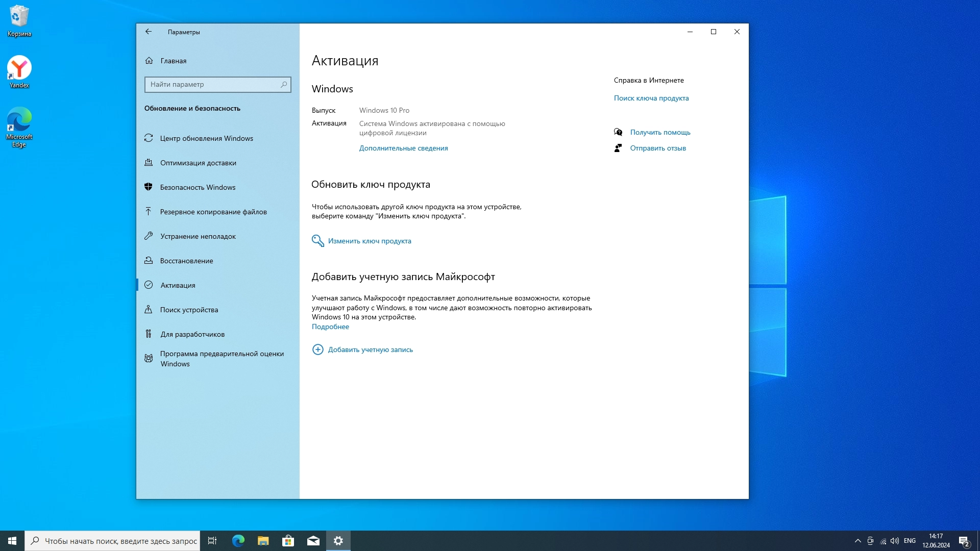The image size is (980, 551).
Task: Go to Резервное копирование файлов
Action: tap(213, 212)
